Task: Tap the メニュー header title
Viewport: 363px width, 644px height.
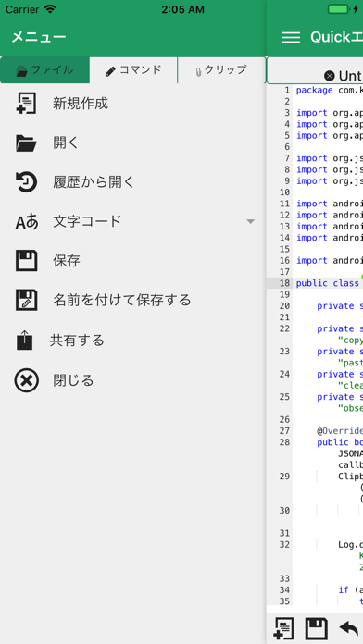Action: (39, 37)
